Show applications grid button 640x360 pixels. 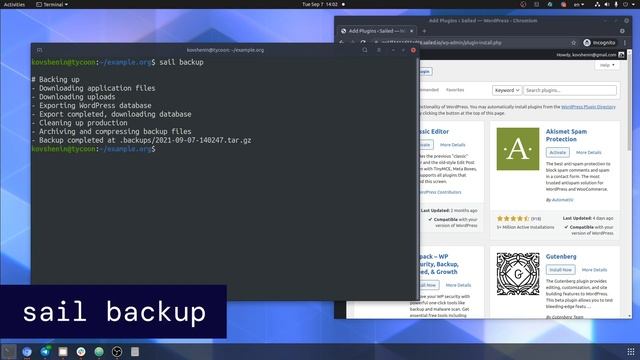coord(631,351)
